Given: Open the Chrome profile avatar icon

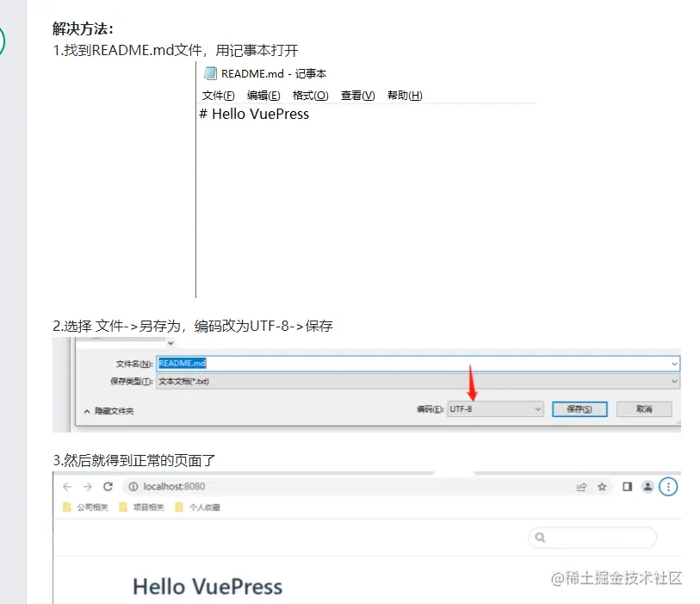Looking at the screenshot, I should [648, 486].
